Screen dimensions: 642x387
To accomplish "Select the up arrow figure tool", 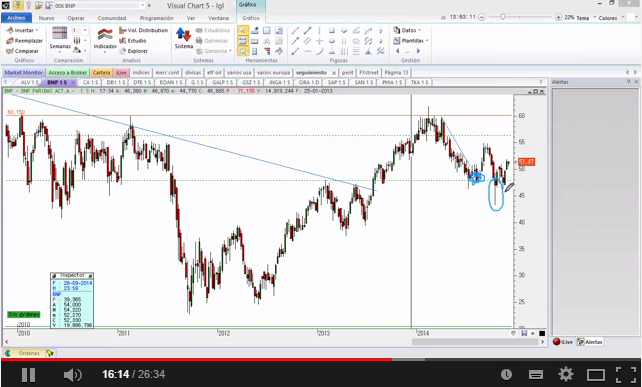I will tap(380, 30).
